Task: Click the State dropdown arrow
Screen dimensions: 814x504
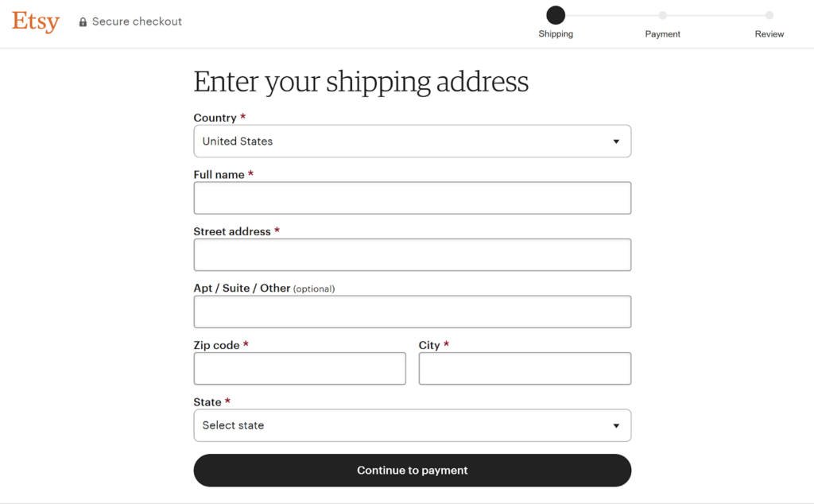Action: pos(616,425)
